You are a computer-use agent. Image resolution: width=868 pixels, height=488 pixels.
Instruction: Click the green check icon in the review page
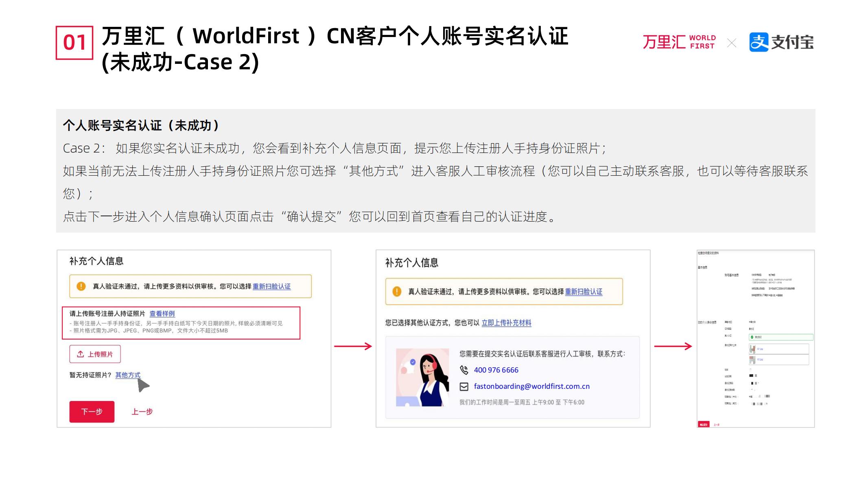tap(752, 337)
